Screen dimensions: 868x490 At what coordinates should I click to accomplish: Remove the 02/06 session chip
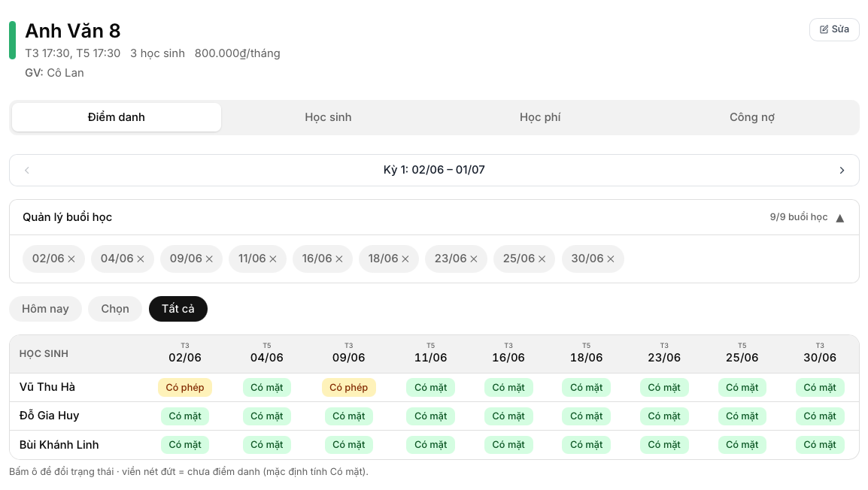tap(71, 259)
